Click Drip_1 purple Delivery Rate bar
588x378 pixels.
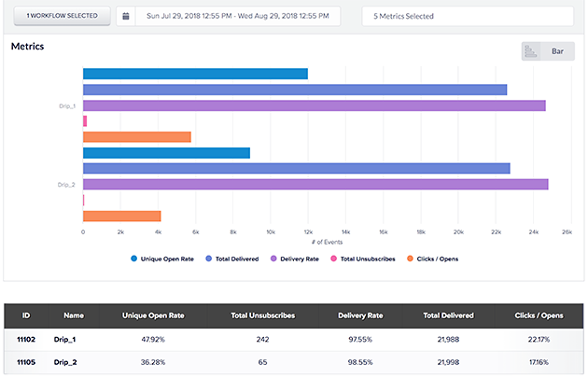(x=314, y=105)
